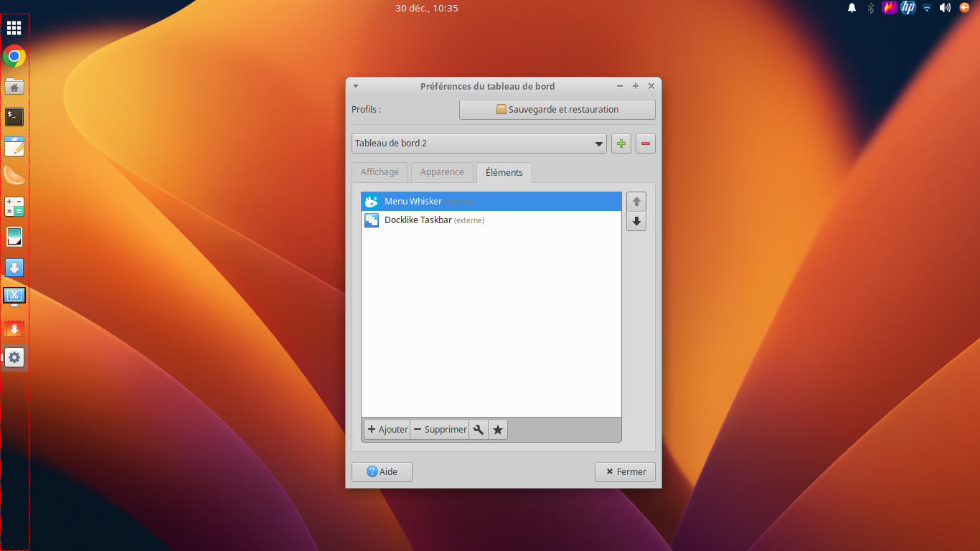The height and width of the screenshot is (551, 980).
Task: Show item info with the star button
Action: (x=498, y=430)
